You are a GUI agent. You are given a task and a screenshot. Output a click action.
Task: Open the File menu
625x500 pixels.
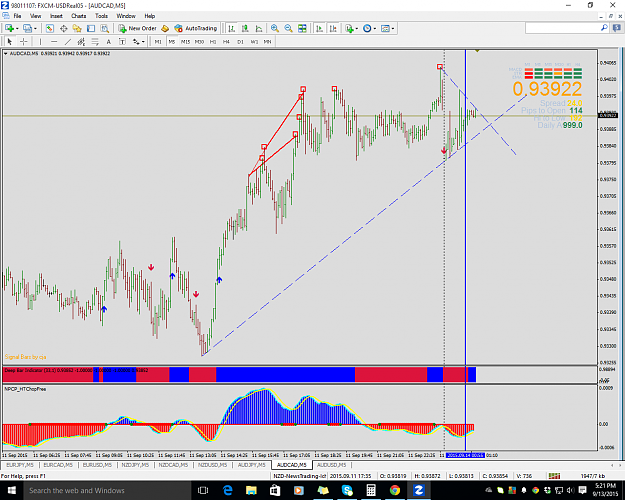point(17,16)
